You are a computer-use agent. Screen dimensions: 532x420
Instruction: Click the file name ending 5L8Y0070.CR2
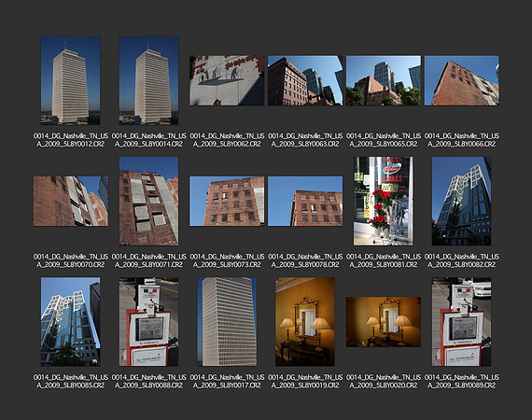[71, 260]
